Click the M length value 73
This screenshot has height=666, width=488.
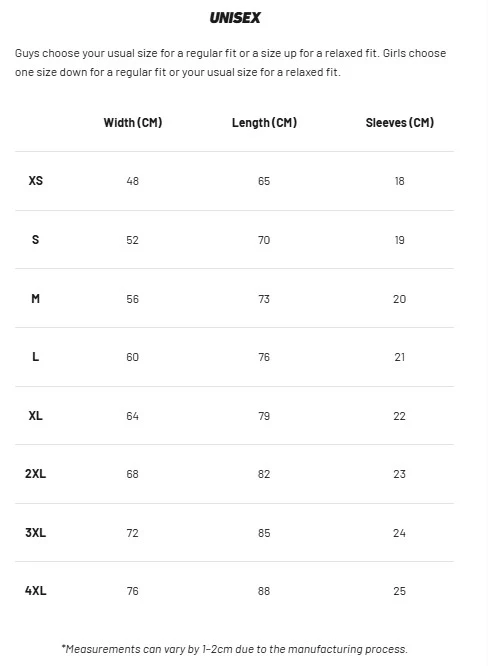click(264, 299)
